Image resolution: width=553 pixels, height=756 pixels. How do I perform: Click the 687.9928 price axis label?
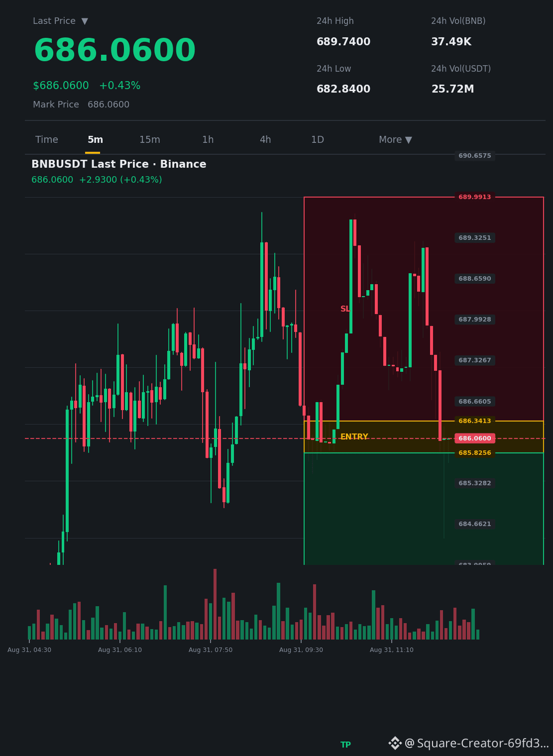pyautogui.click(x=475, y=320)
